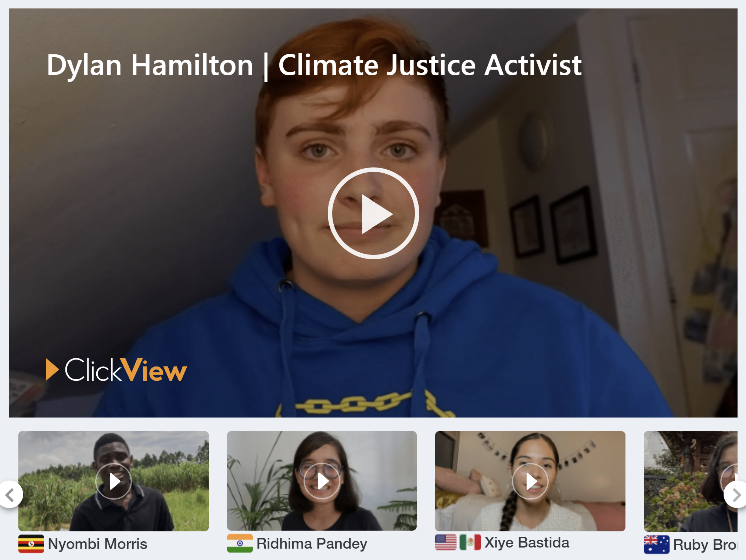Open the Ridhima Pandey name link
The height and width of the screenshot is (560, 746).
(312, 544)
